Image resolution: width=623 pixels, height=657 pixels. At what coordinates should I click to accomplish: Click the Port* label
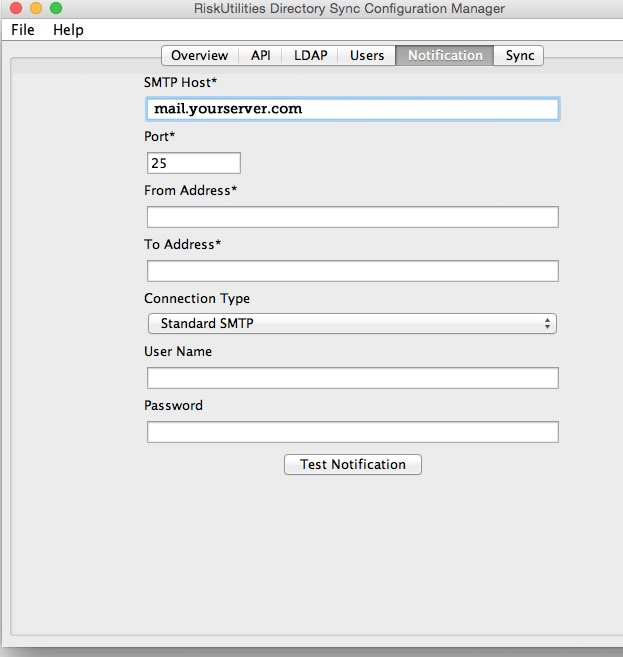tap(160, 136)
